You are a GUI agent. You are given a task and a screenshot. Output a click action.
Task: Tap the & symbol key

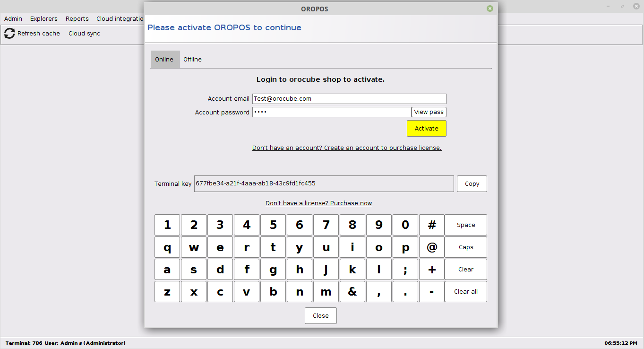click(352, 292)
